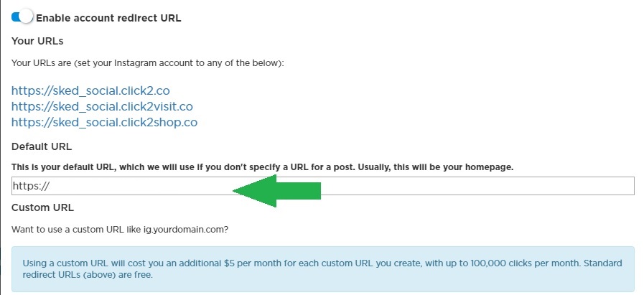Select the Custom URL heading
644x295 pixels.
click(42, 207)
